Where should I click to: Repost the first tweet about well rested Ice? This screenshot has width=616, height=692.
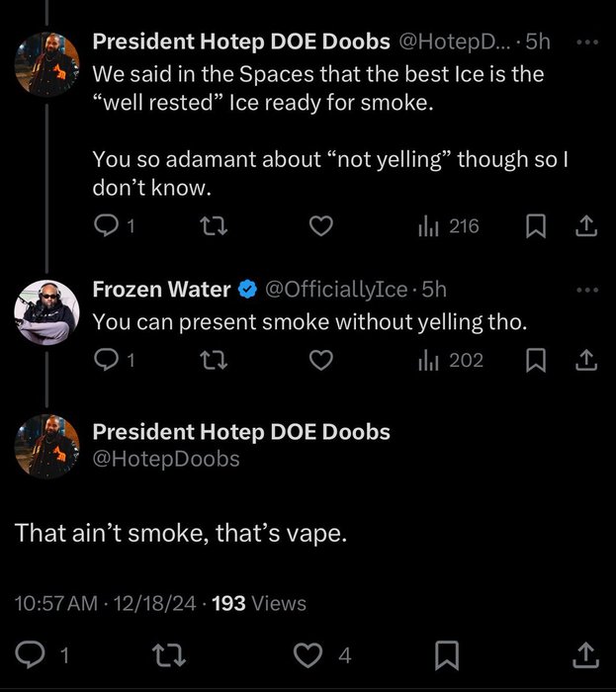[x=211, y=227]
